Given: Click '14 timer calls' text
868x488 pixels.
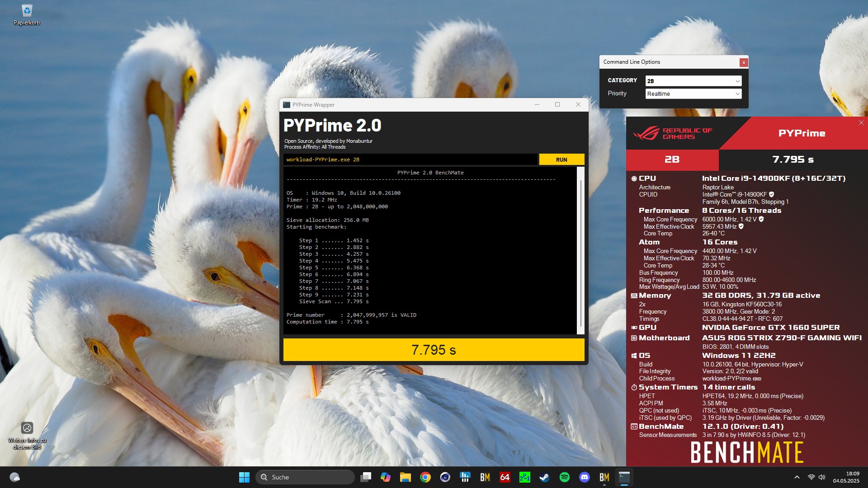Looking at the screenshot, I should (x=728, y=387).
